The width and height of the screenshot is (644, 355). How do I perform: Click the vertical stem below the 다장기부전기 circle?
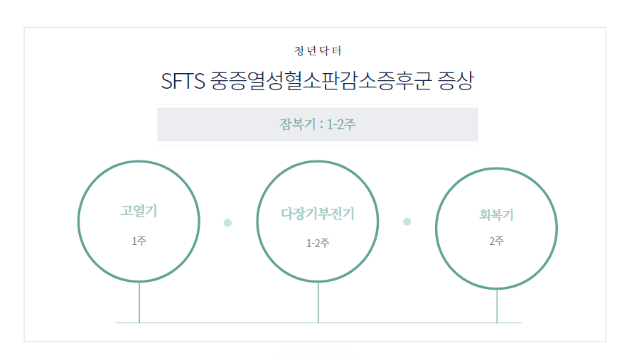318,302
